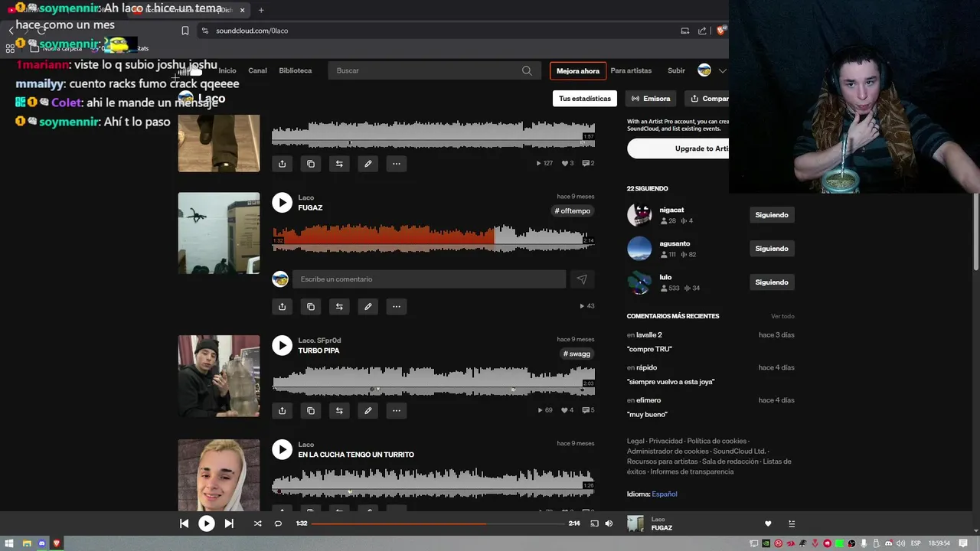Open the FUGAZ track artwork
Viewport: 980px width, 551px height.
(x=219, y=233)
